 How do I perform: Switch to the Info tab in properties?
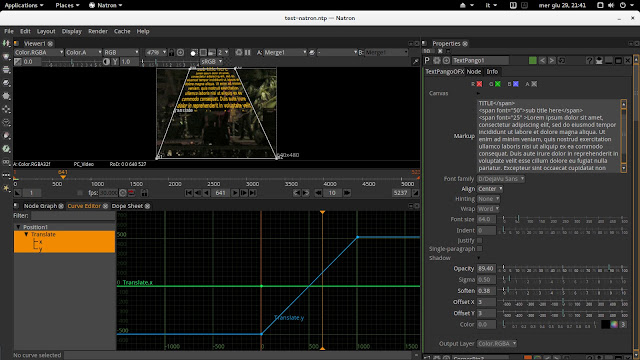pyautogui.click(x=492, y=71)
